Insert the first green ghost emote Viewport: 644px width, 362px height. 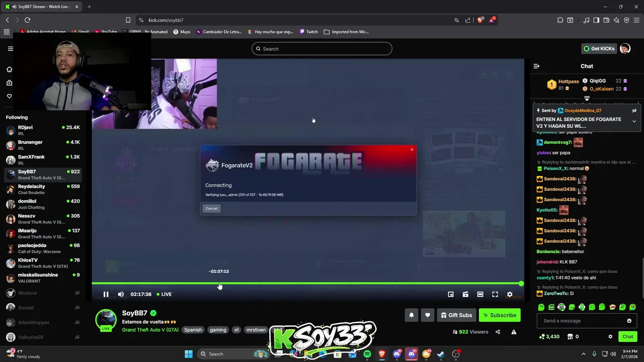(541, 307)
